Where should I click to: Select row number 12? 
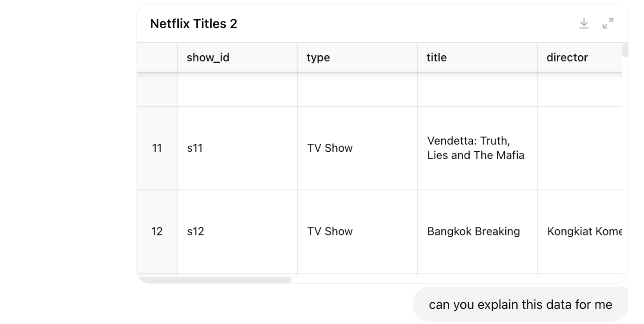coord(157,231)
